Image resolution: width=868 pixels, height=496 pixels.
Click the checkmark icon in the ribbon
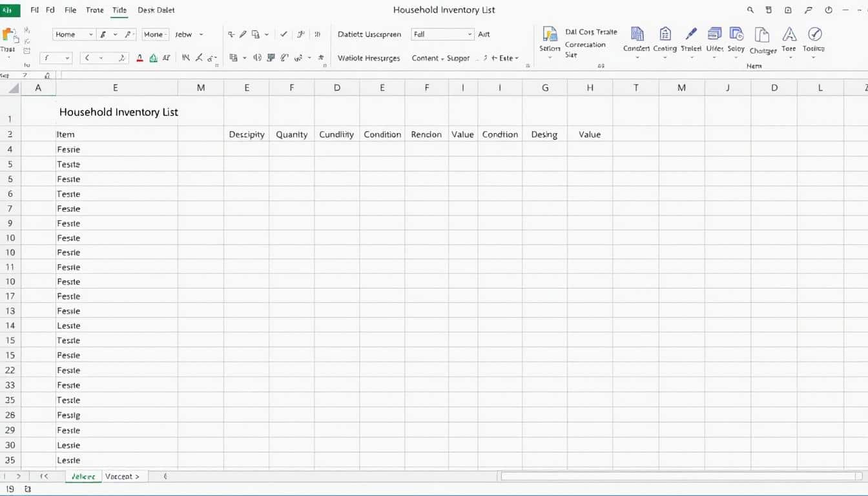[x=284, y=34]
